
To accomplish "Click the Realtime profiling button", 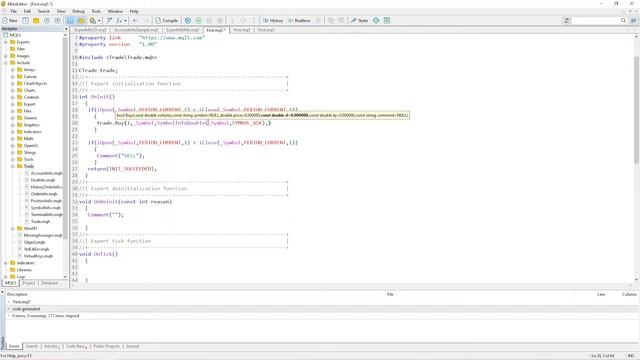I will [299, 20].
